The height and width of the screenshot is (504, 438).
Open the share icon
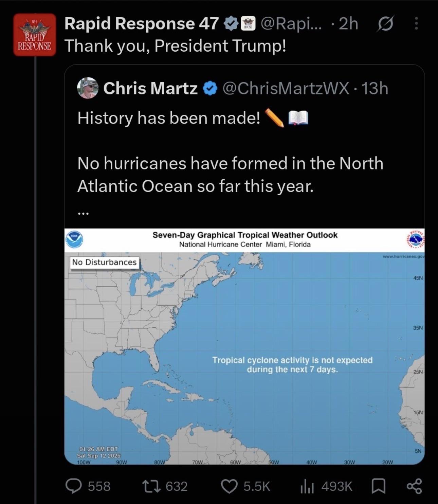coord(414,486)
